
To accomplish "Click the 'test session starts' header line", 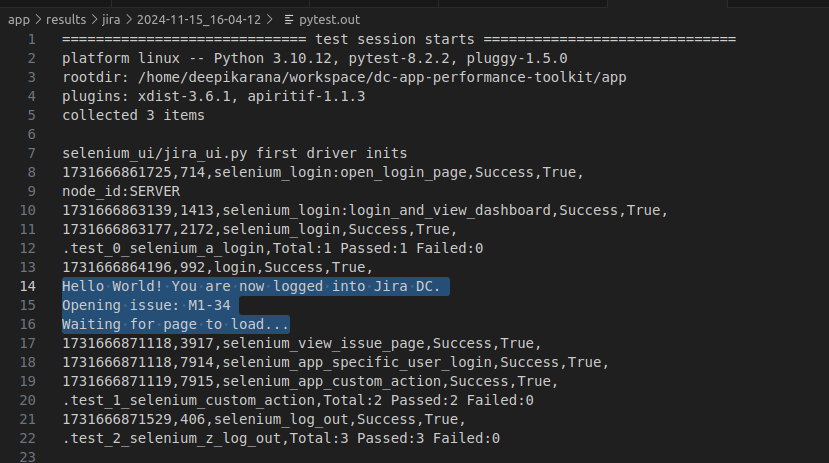I will [x=398, y=39].
